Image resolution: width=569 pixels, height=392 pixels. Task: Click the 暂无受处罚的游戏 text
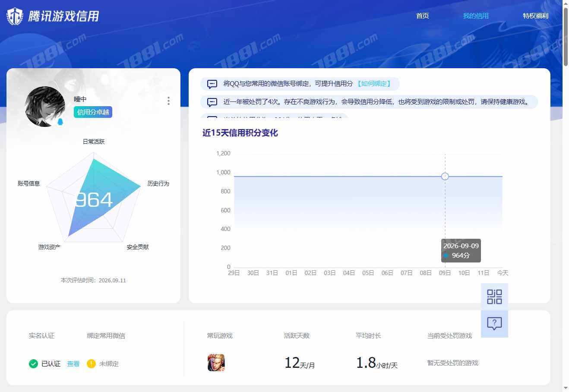tap(453, 363)
